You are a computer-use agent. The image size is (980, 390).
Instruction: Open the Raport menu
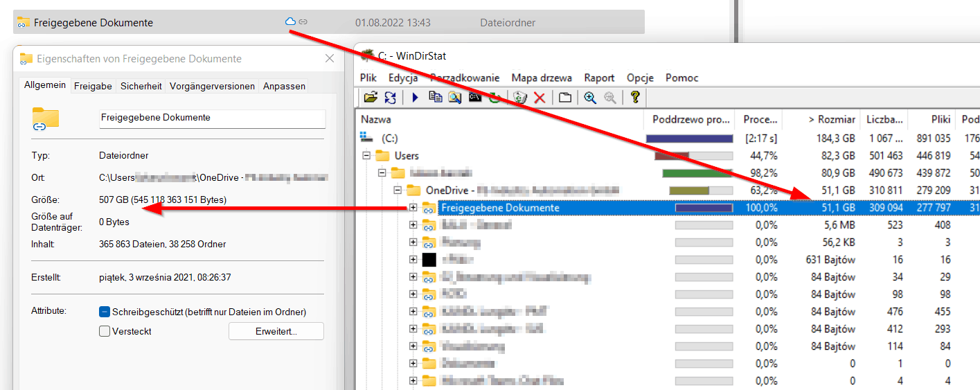[x=600, y=78]
